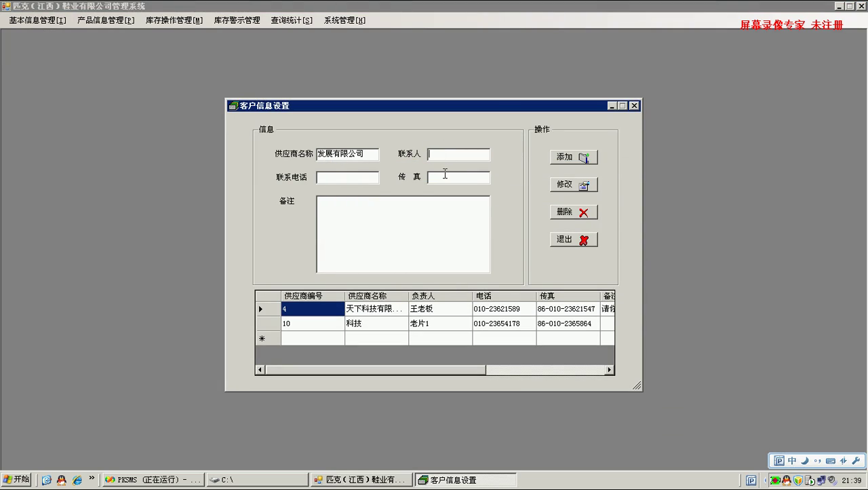Screen dimensions: 868x490
Task: Click the 添加 (add) button
Action: tap(574, 157)
